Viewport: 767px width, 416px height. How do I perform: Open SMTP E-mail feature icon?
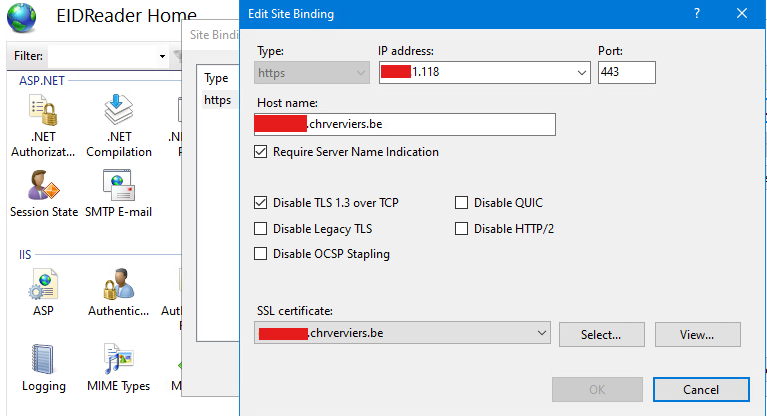[119, 185]
